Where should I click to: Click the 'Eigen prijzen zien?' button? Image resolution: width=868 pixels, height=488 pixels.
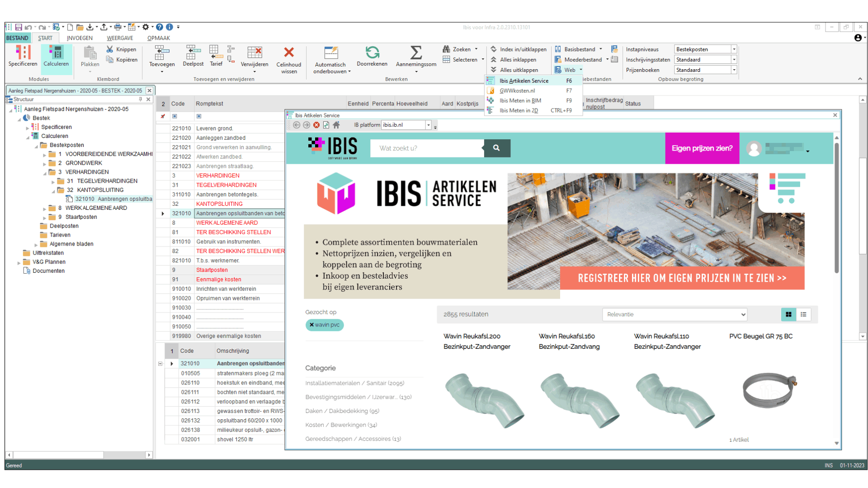(x=702, y=148)
